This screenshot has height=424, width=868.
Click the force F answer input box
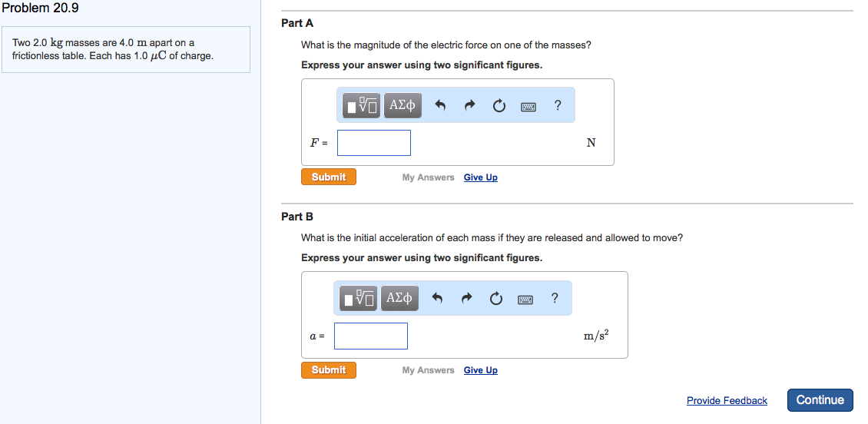(374, 143)
